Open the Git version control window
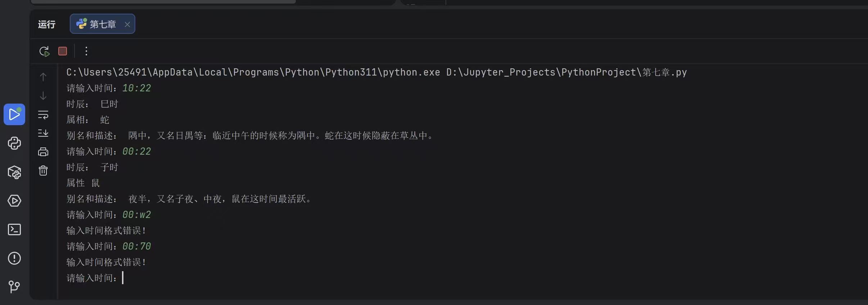 point(14,287)
